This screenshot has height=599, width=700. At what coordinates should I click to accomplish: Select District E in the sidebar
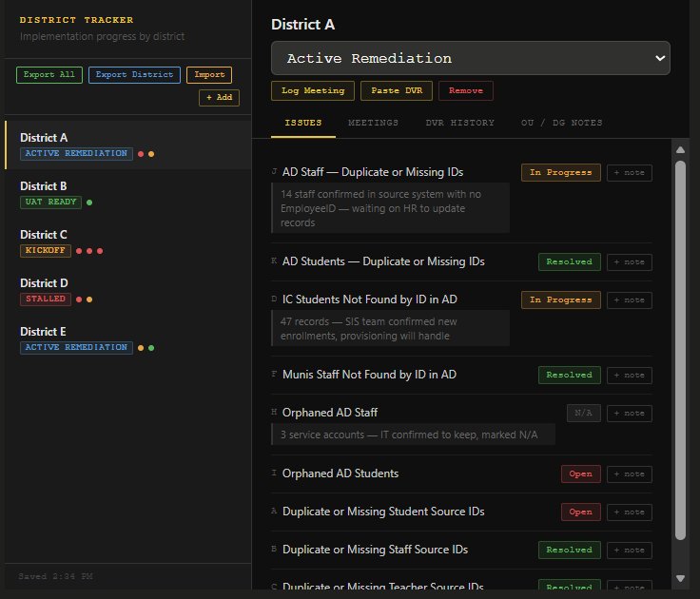tap(128, 339)
